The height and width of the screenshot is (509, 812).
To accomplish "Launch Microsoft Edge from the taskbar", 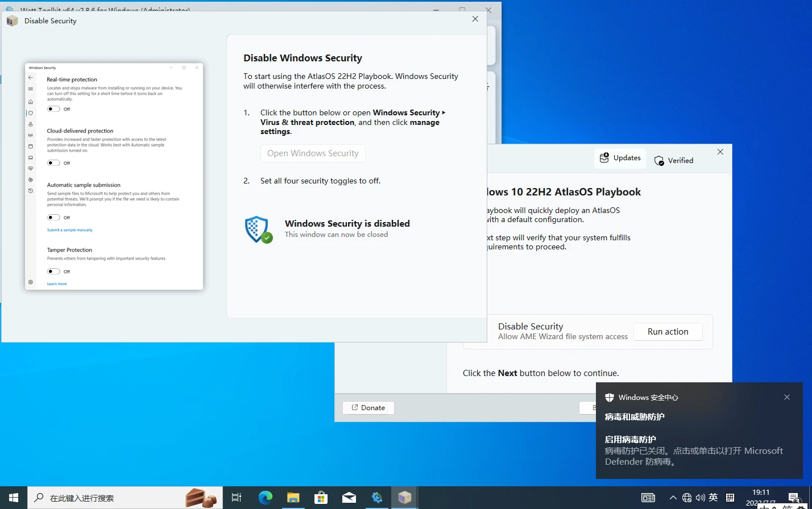I will pos(266,498).
